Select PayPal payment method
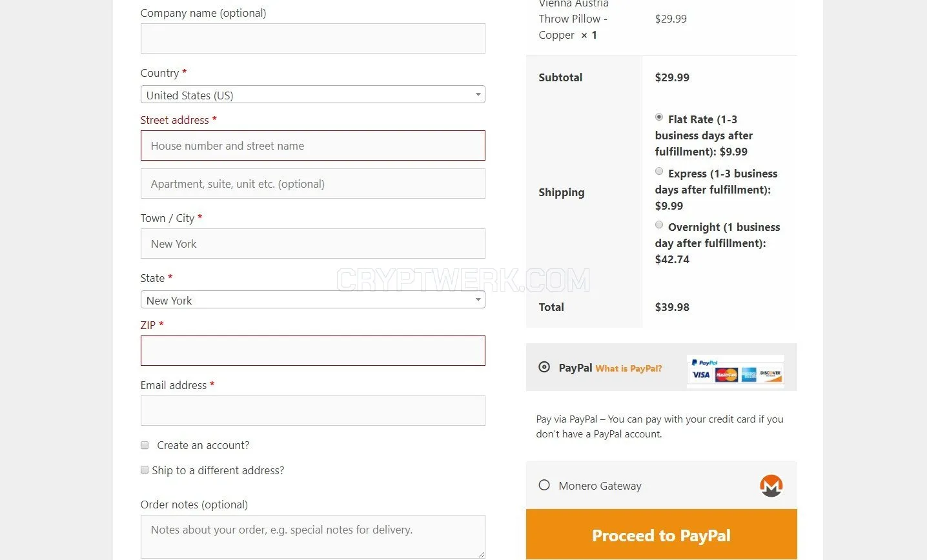 pos(544,367)
